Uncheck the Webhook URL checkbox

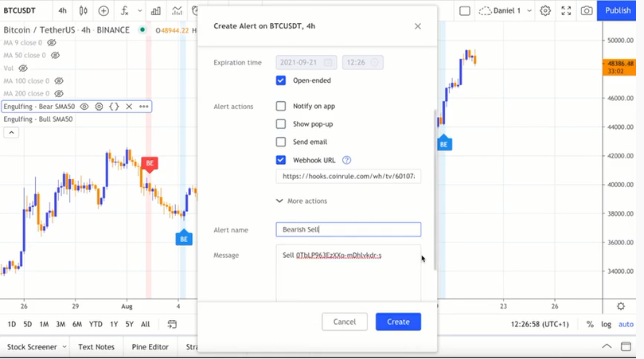(281, 160)
